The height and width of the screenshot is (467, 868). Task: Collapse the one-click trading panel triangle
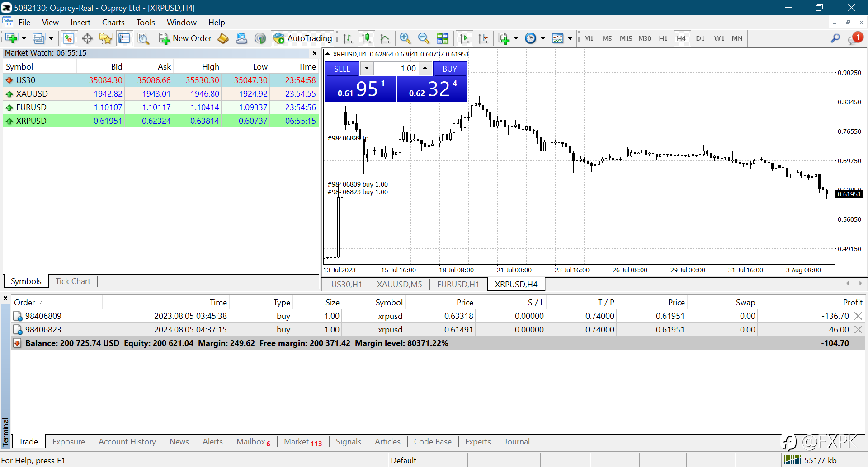point(328,54)
